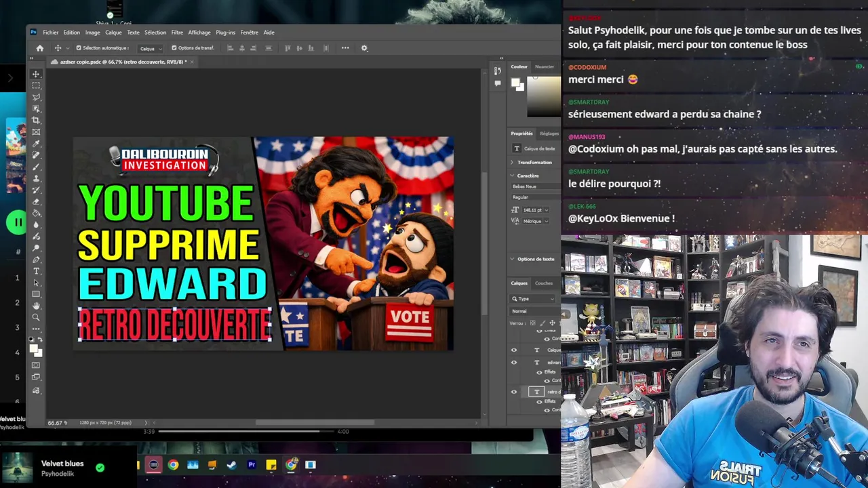Open the options bar three-dots menu
868x488 pixels.
345,48
